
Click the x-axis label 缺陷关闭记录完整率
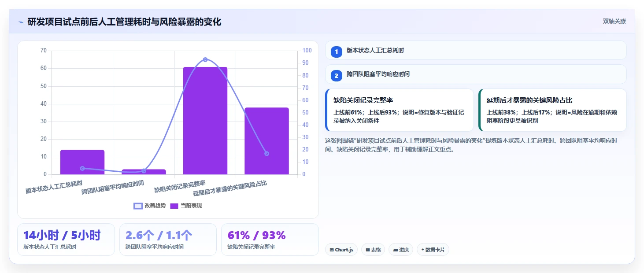click(180, 187)
